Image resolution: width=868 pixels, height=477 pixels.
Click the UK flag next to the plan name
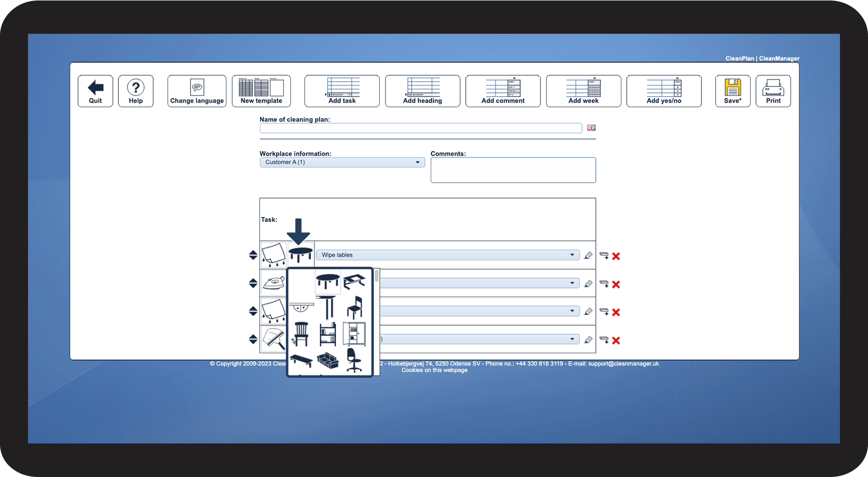pos(591,128)
